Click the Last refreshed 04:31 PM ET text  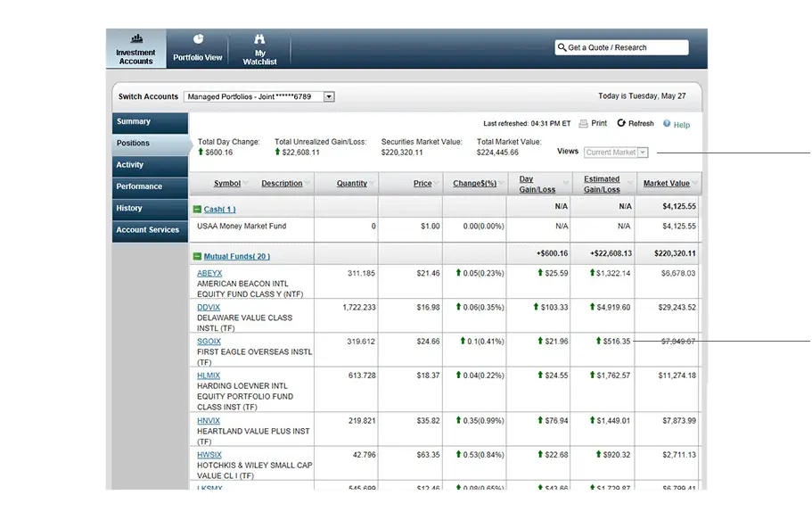527,124
